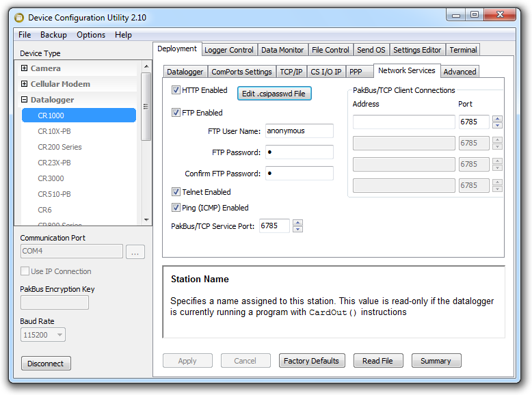Decrease first client connection port value
The height and width of the screenshot is (395, 532).
(497, 126)
